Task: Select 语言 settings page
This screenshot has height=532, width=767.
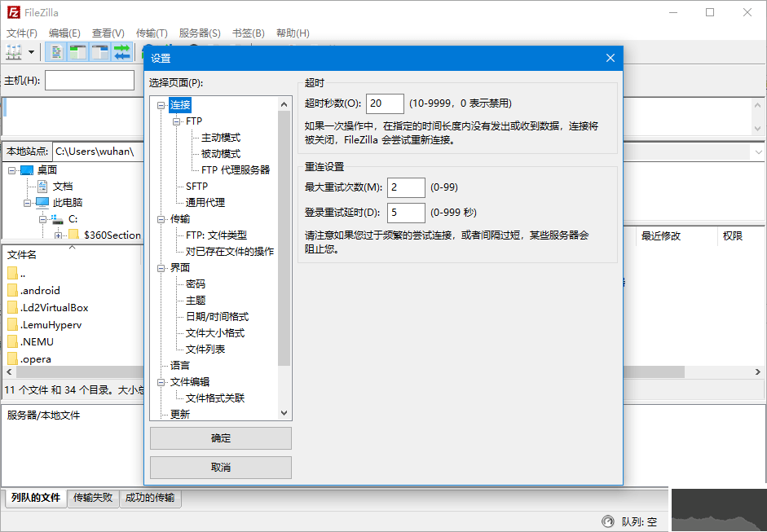Action: (x=179, y=365)
